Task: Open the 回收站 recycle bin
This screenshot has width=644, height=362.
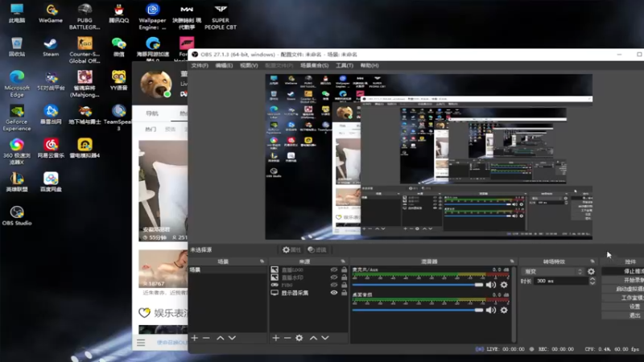Action: pyautogui.click(x=17, y=47)
